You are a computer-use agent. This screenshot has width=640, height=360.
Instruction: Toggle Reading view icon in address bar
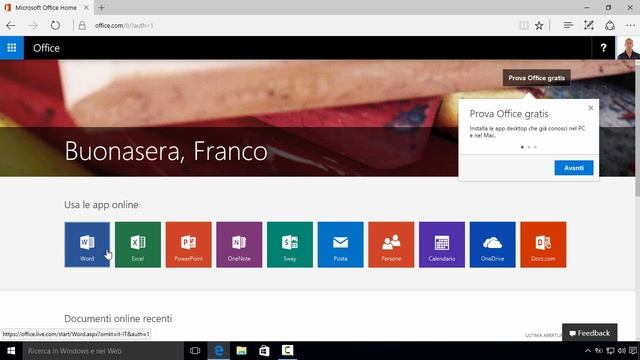click(524, 25)
